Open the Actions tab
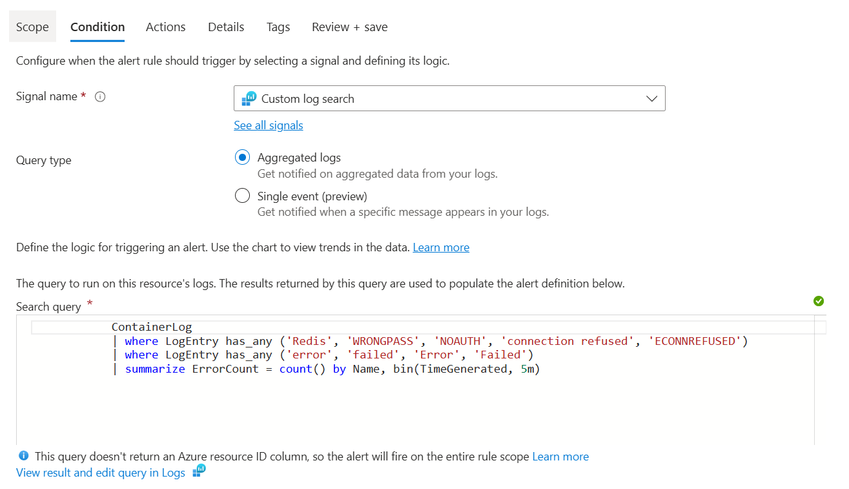This screenshot has width=849, height=489. coord(165,27)
